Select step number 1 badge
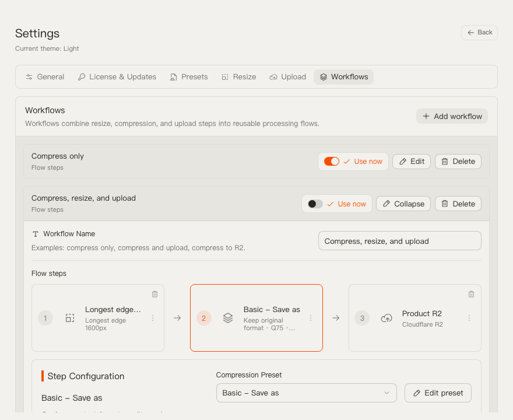513x420 pixels. (45, 318)
